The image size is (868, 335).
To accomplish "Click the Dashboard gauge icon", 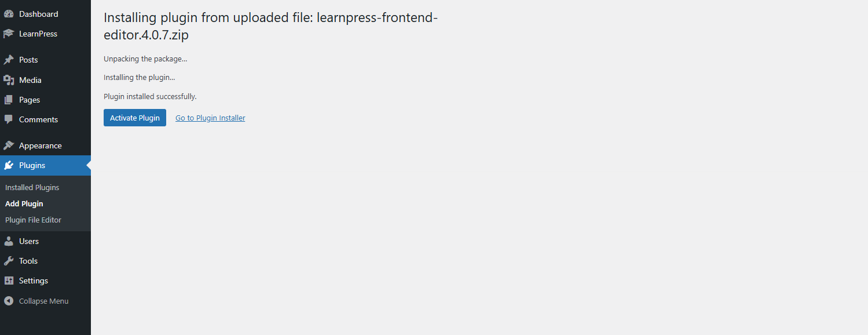I will point(9,14).
